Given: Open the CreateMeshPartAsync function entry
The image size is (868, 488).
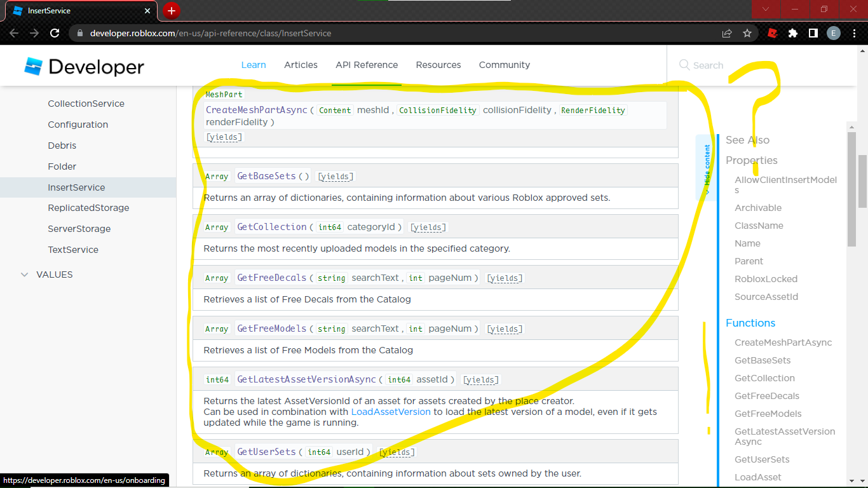Looking at the screenshot, I should click(x=256, y=110).
